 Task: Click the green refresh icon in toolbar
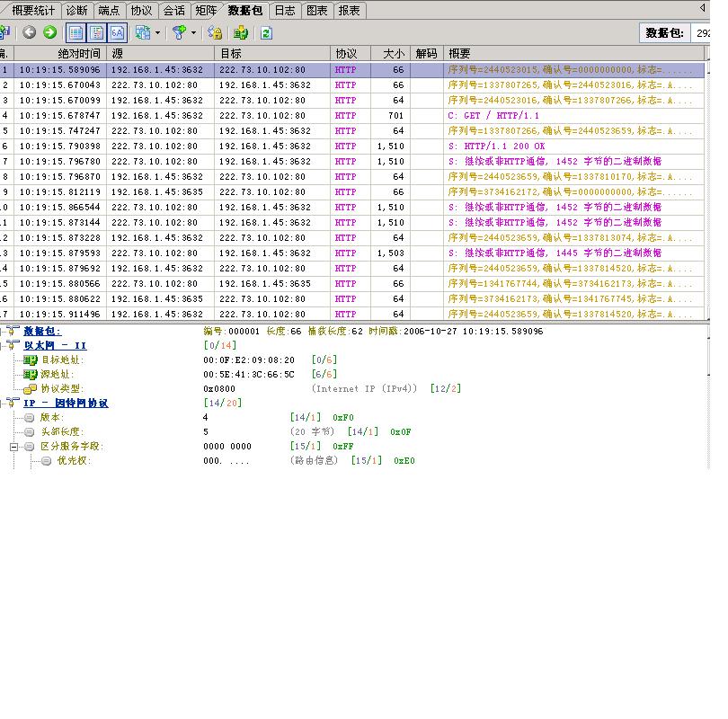(x=266, y=32)
